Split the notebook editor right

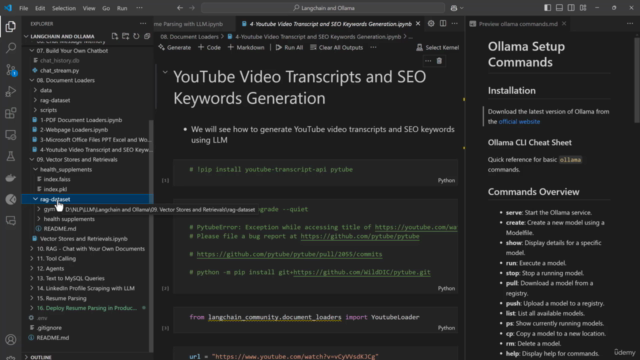[443, 24]
